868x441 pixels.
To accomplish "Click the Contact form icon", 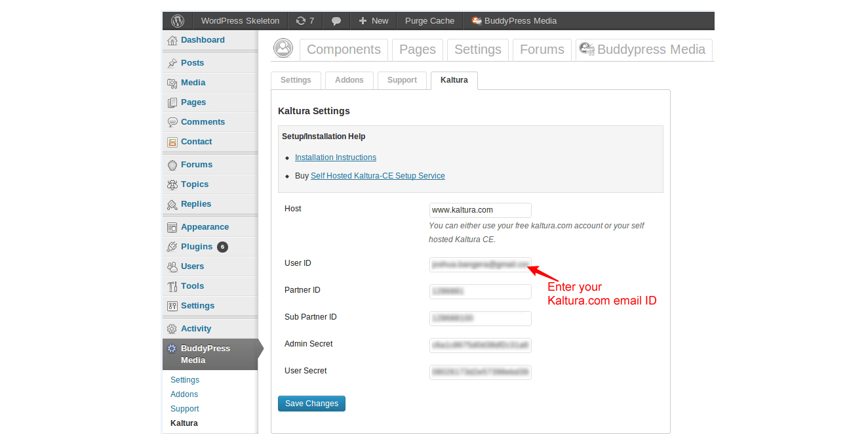I will coord(172,142).
